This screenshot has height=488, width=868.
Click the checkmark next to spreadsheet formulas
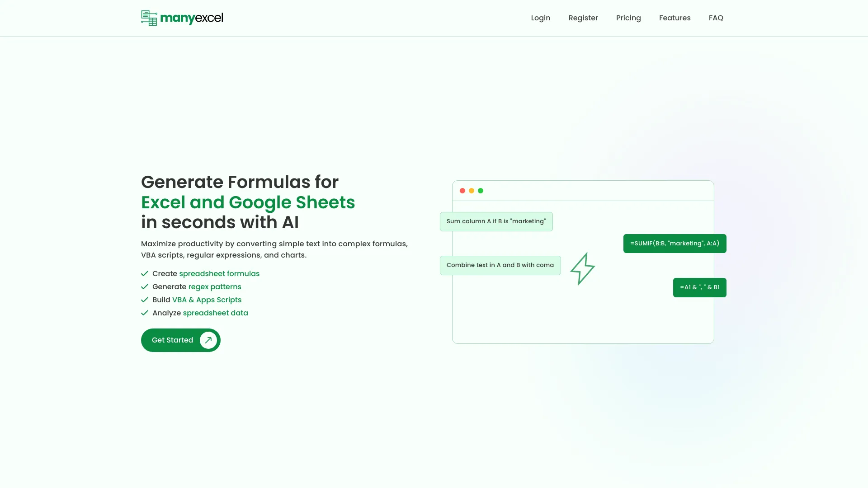click(x=144, y=273)
